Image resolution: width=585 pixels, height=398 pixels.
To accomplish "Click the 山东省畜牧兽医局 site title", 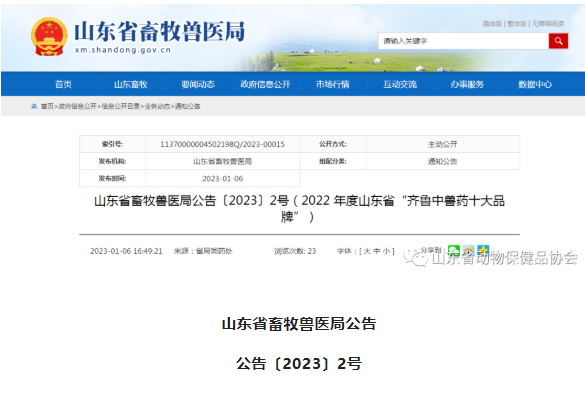I will tap(160, 31).
